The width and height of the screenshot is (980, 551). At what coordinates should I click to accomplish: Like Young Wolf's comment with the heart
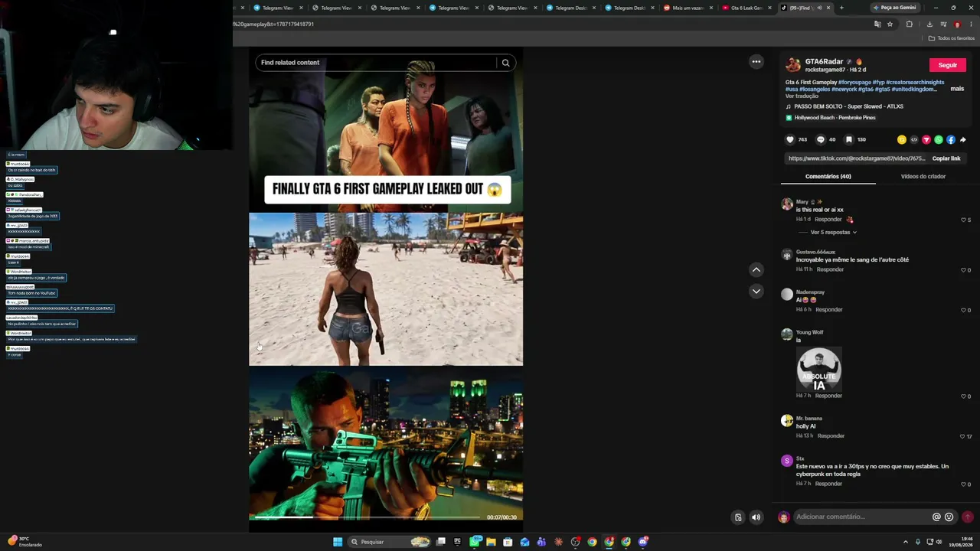click(964, 396)
